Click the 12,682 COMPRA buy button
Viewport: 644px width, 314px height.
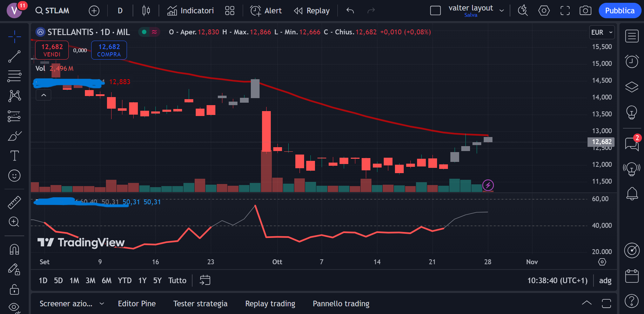109,50
